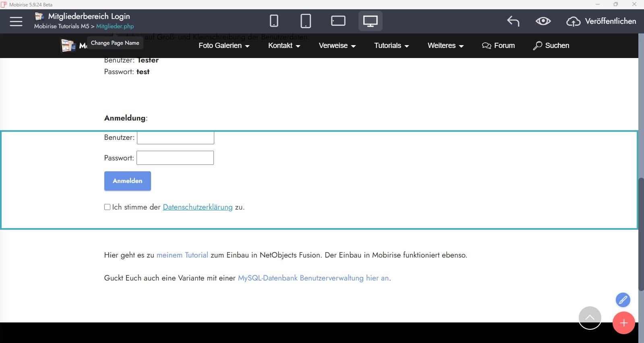This screenshot has height=343, width=644.
Task: Toggle preview with the eye icon
Action: pos(543,21)
